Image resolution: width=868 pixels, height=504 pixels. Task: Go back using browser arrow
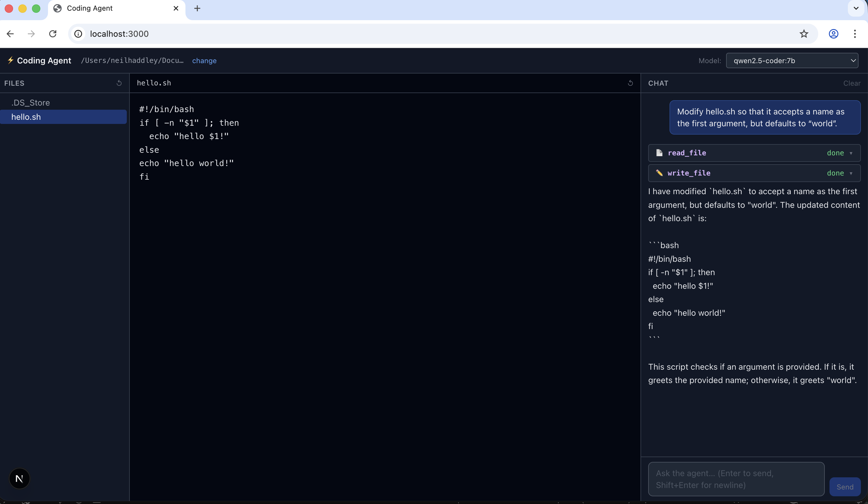pos(10,34)
